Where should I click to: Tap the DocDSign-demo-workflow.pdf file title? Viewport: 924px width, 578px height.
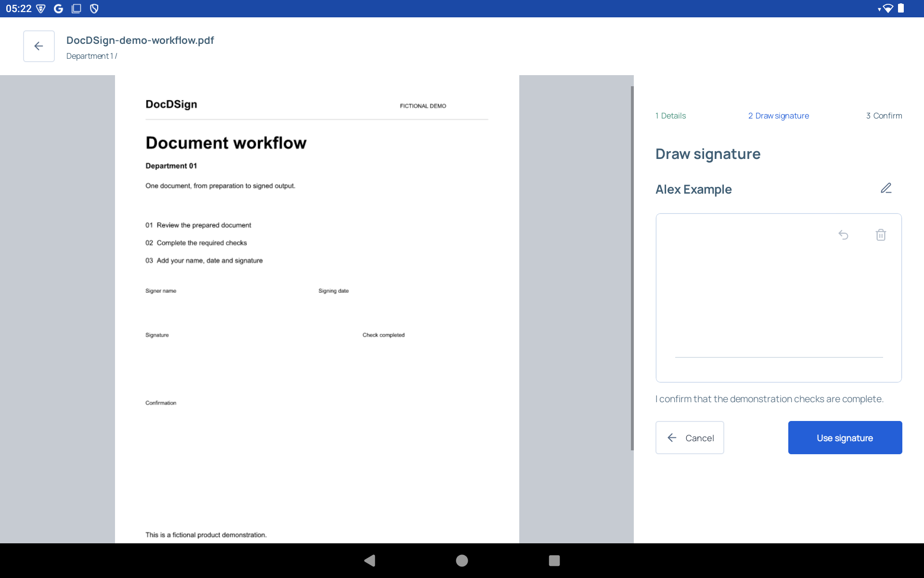pyautogui.click(x=140, y=40)
